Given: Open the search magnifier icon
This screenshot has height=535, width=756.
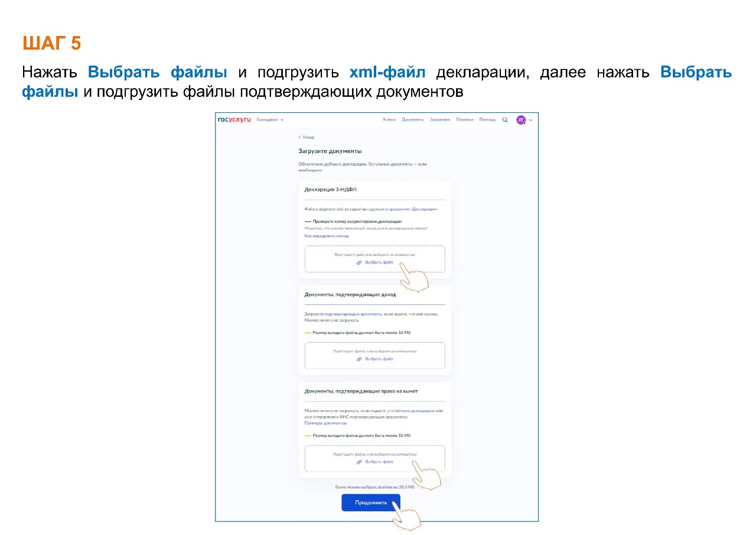Looking at the screenshot, I should click(x=505, y=120).
